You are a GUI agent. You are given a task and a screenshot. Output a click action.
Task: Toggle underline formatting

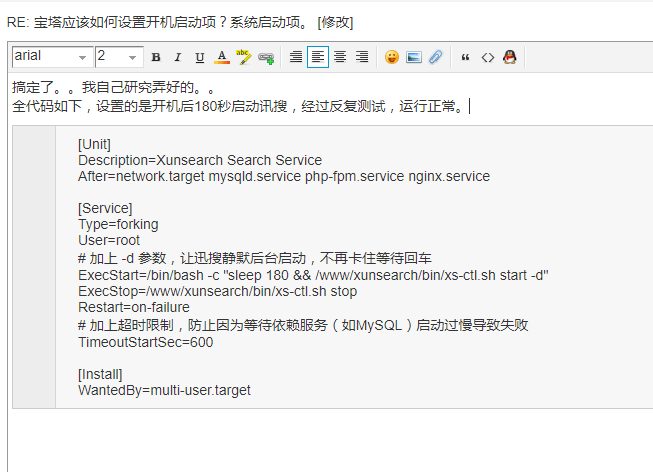point(200,57)
